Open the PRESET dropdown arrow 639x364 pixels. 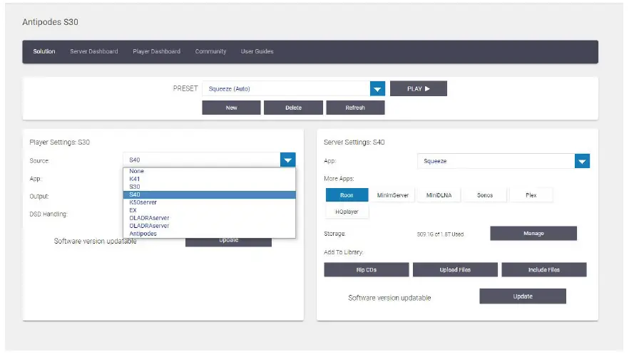pyautogui.click(x=377, y=89)
